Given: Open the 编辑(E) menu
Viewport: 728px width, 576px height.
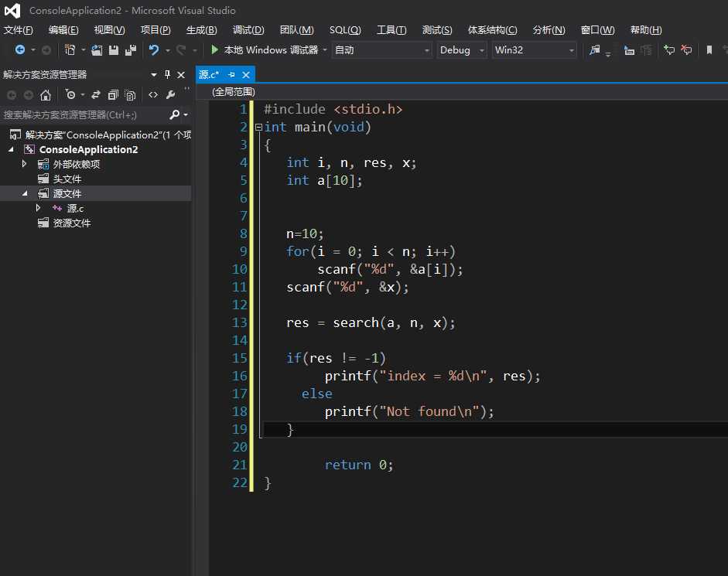Looking at the screenshot, I should (x=63, y=30).
